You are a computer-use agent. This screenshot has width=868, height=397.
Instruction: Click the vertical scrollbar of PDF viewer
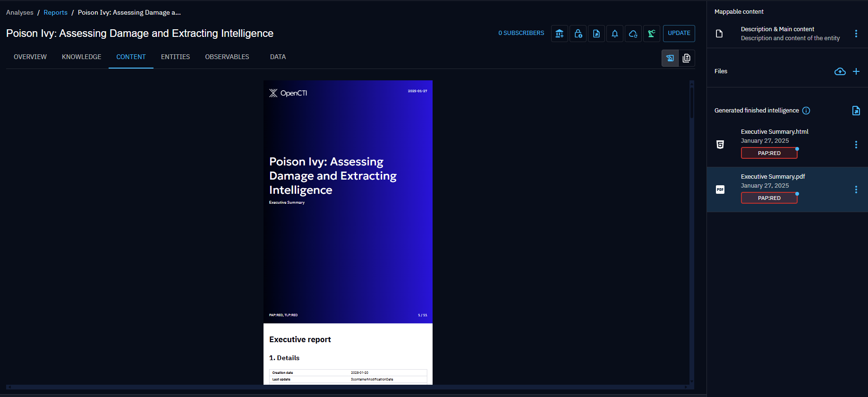(x=692, y=232)
